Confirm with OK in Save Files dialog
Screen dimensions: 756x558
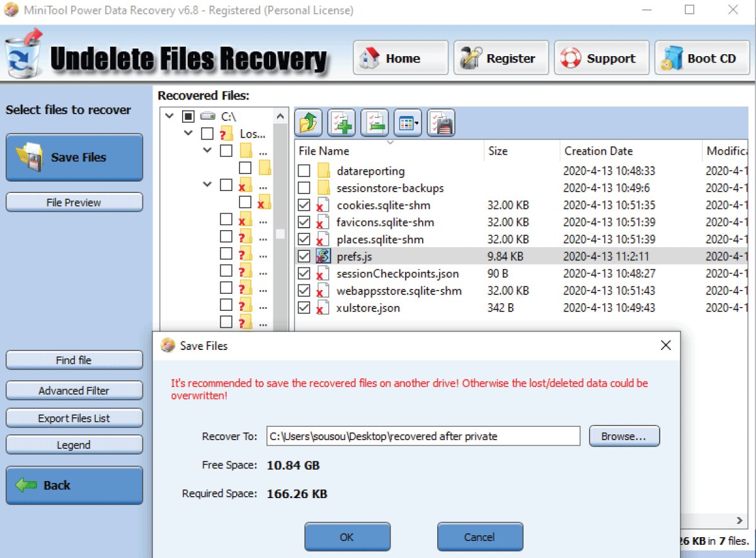347,537
